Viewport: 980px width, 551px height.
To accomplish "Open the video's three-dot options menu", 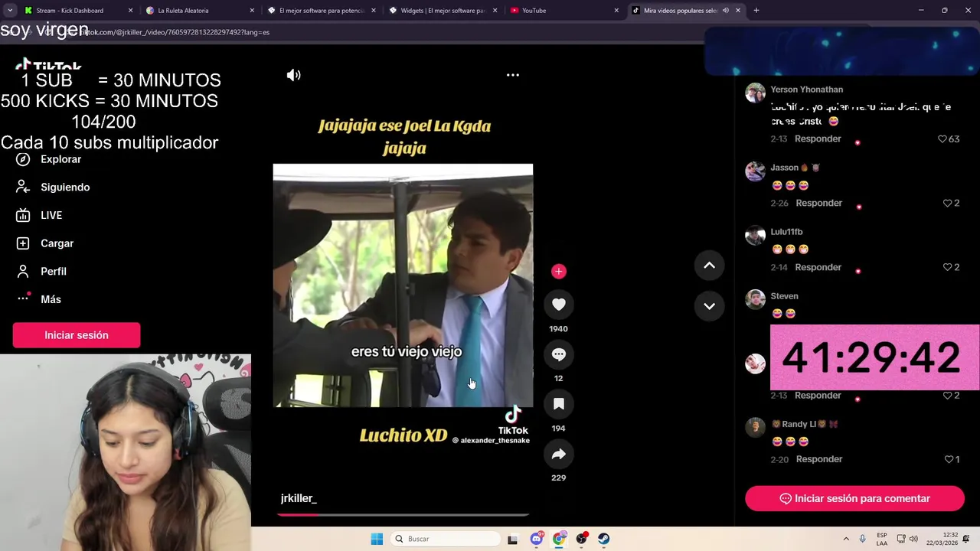I will pos(513,75).
